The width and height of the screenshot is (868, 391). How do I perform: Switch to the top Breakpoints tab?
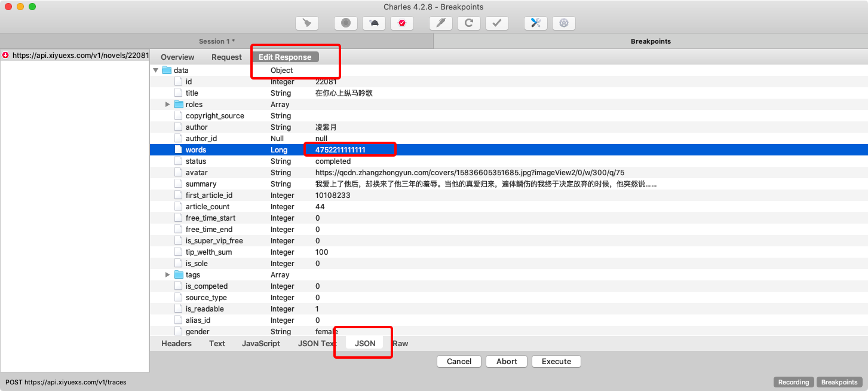[651, 41]
